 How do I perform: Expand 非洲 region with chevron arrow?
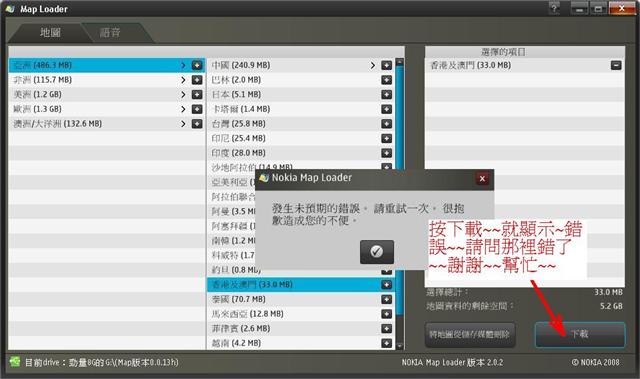coord(183,80)
